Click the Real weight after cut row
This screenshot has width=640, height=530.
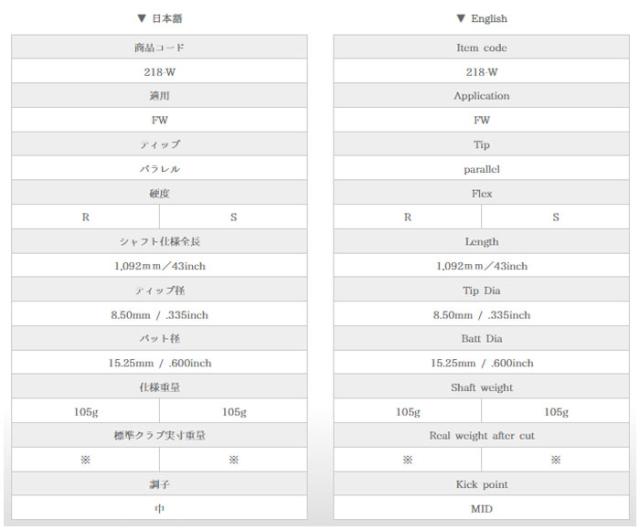coord(481,435)
